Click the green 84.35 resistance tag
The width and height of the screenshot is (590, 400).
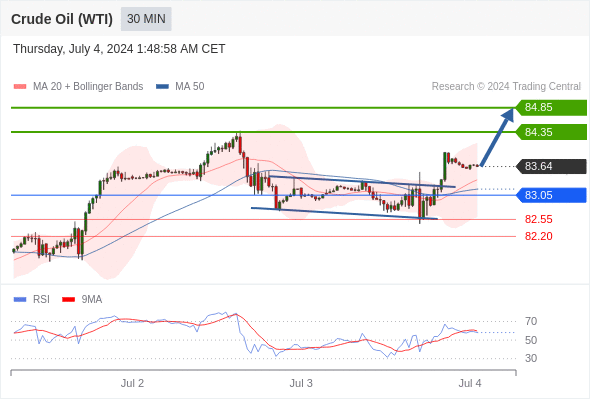pyautogui.click(x=551, y=132)
